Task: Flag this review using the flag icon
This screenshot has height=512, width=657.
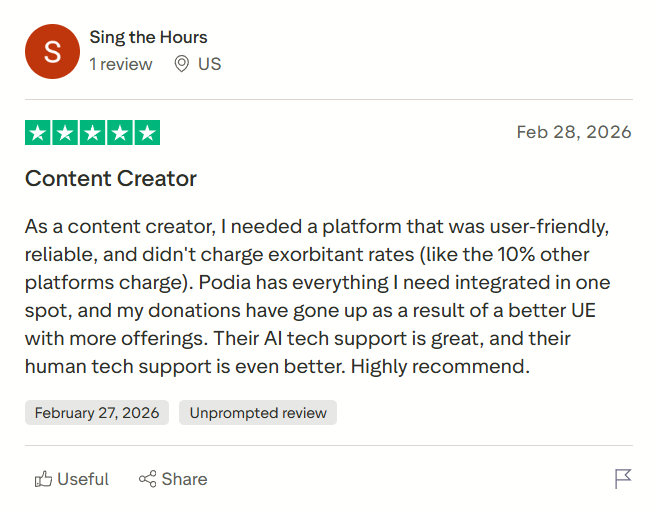Action: pos(623,479)
